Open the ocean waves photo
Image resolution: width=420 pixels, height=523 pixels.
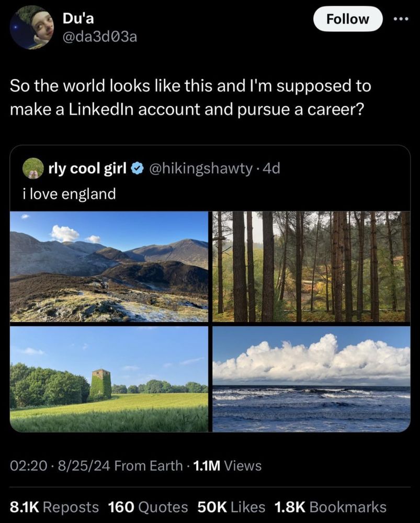pyautogui.click(x=311, y=379)
